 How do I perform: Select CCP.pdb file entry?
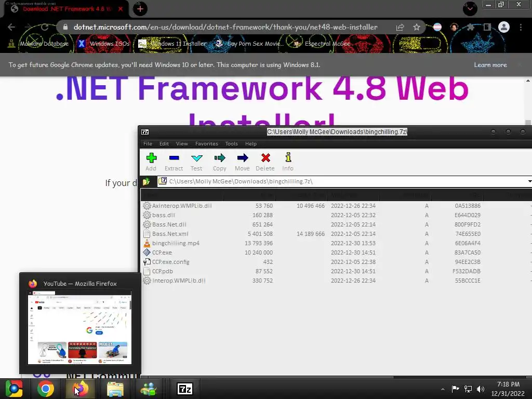[336, 271]
